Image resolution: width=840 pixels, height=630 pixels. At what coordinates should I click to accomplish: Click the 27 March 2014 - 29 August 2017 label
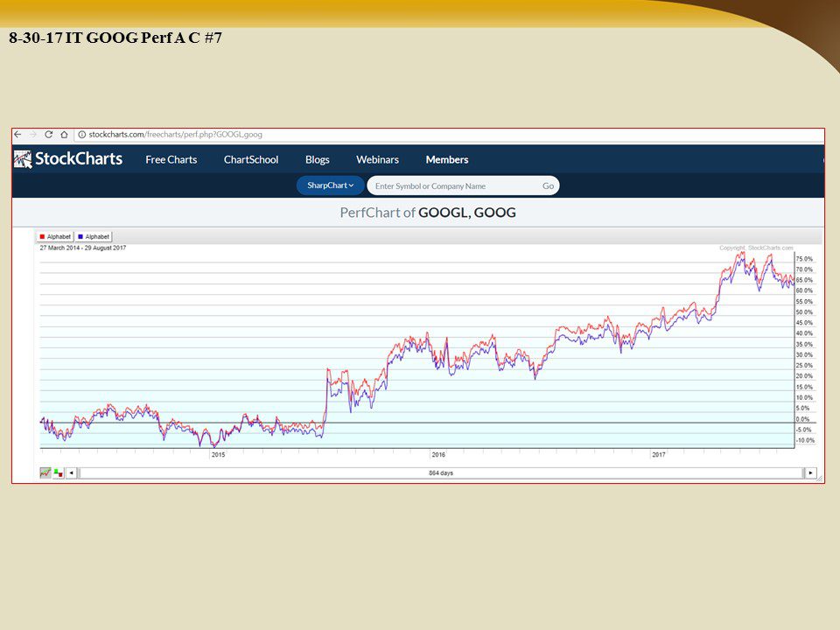click(x=83, y=248)
